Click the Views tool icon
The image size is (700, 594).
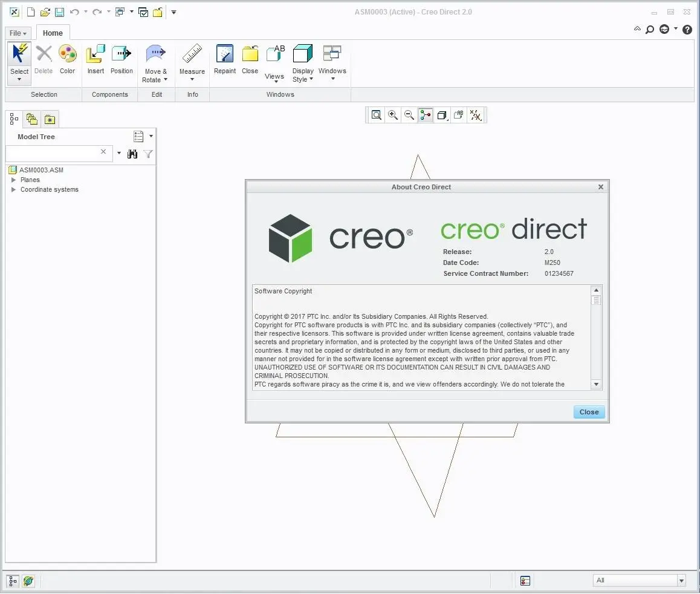pyautogui.click(x=275, y=54)
